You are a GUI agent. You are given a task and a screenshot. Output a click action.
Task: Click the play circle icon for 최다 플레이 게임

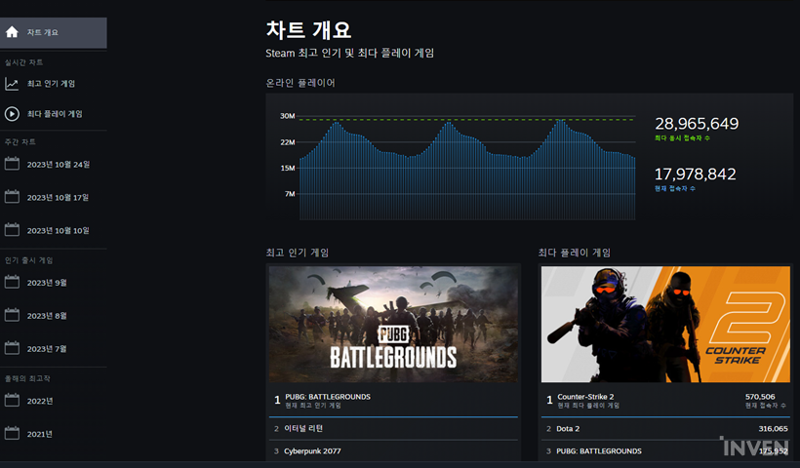pyautogui.click(x=12, y=114)
